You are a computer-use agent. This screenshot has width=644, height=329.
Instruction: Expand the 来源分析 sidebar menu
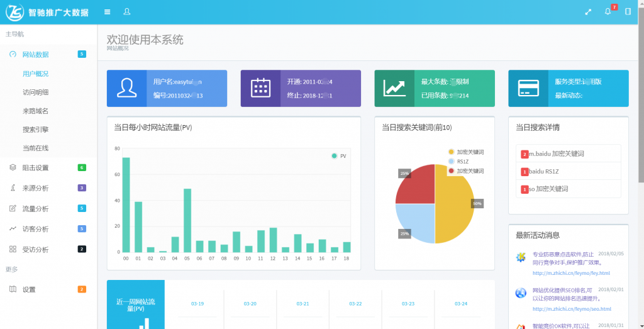[x=36, y=188]
